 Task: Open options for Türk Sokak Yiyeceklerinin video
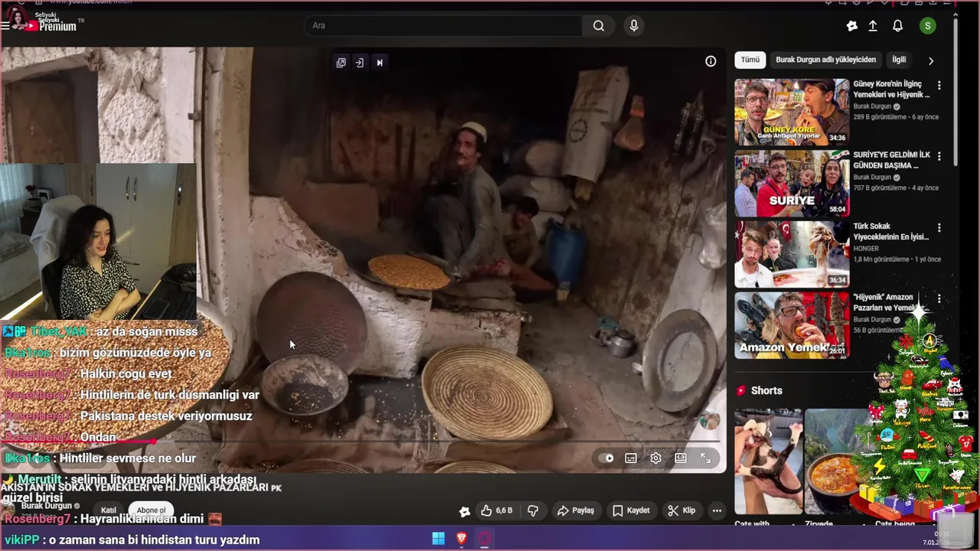tap(939, 228)
